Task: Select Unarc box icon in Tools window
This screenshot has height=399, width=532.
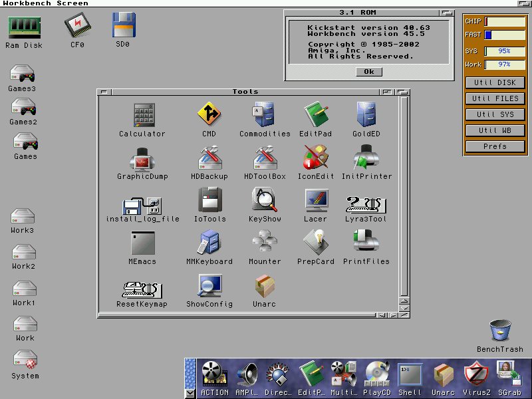Action: pos(265,286)
